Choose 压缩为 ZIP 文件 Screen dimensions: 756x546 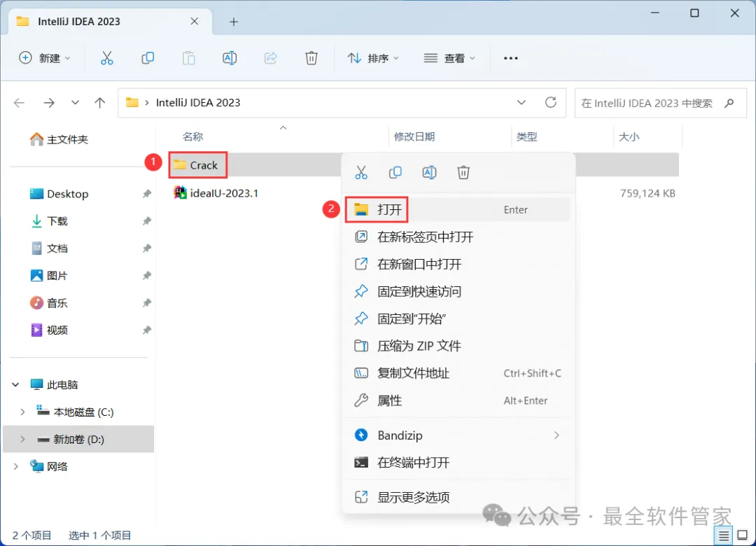point(458,346)
